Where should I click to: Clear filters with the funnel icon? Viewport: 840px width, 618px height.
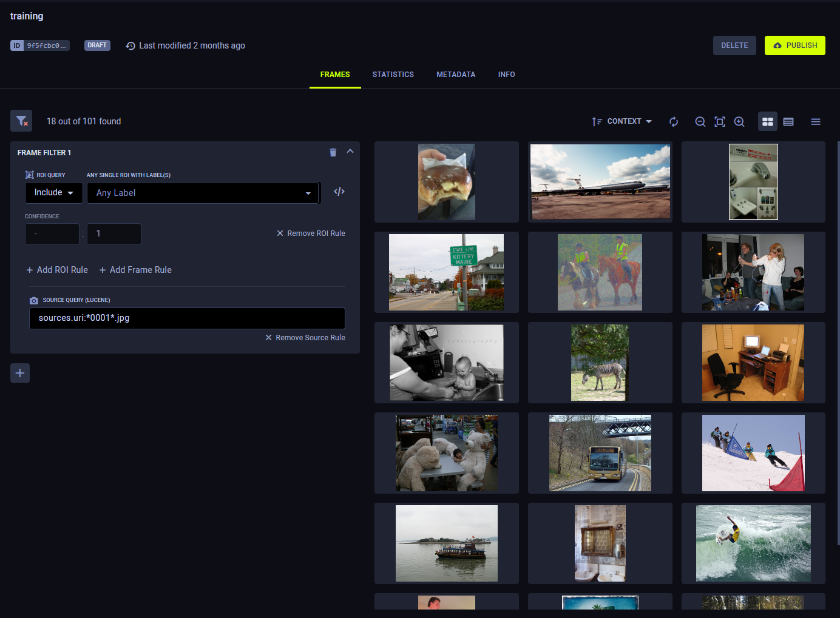click(x=21, y=121)
